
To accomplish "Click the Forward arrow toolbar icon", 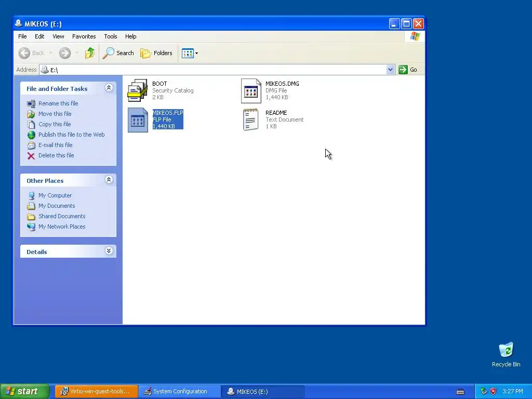I will [65, 53].
